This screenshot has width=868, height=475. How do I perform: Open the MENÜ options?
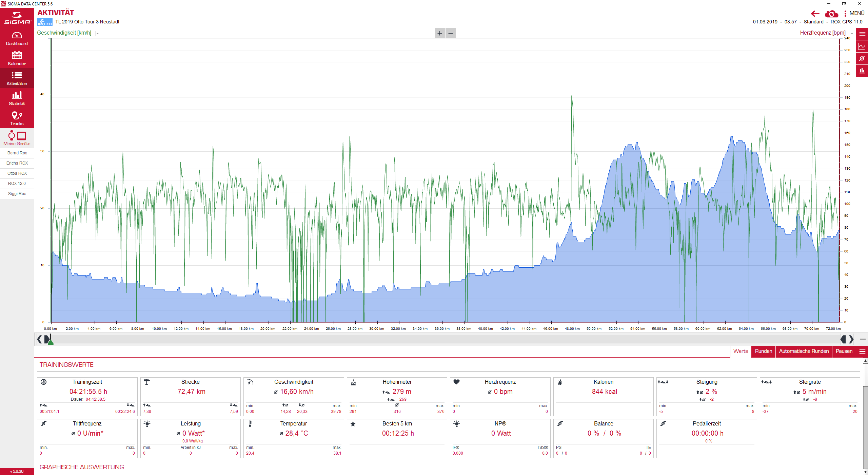[x=854, y=13]
